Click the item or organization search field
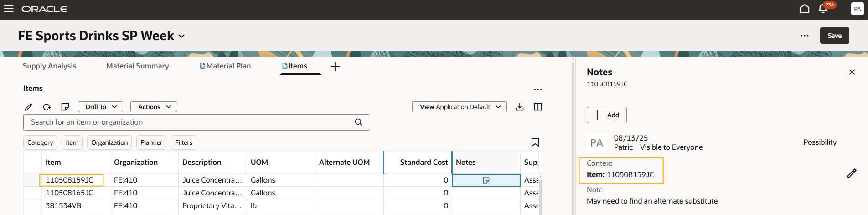Image resolution: width=868 pixels, height=215 pixels. tap(191, 122)
